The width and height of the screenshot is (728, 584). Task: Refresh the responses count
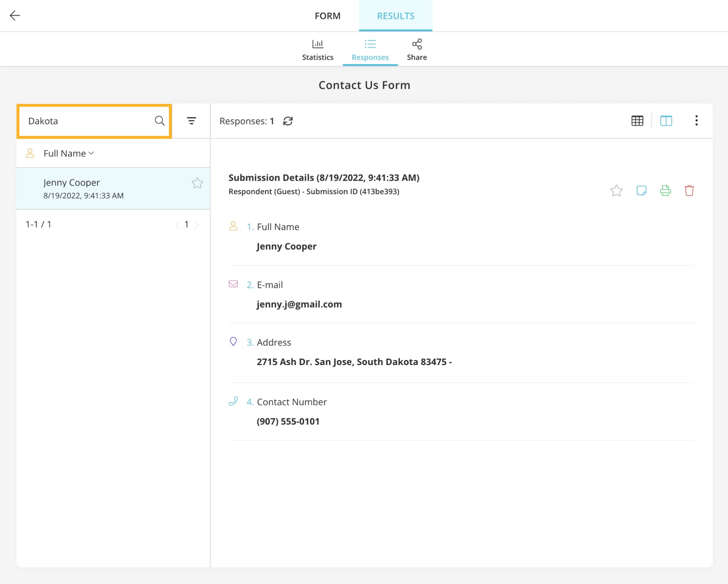288,121
